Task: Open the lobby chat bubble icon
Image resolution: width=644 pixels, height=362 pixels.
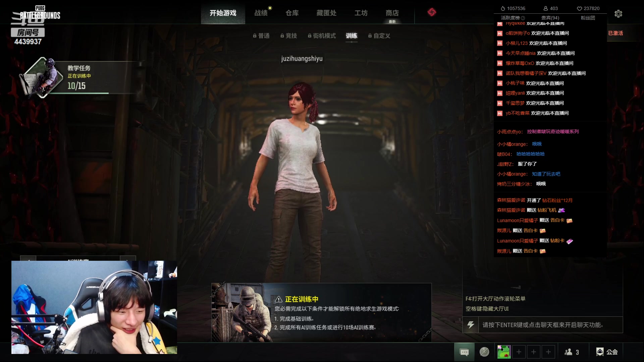Action: coord(464,352)
